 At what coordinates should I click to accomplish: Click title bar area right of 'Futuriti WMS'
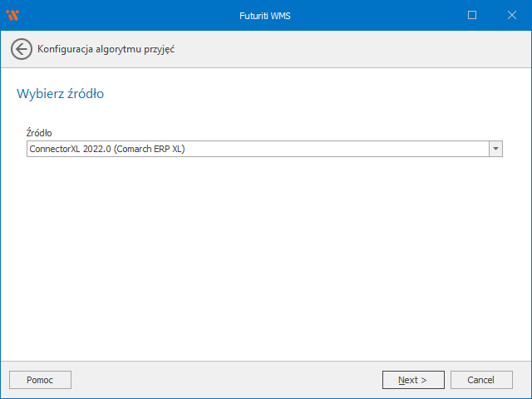(x=374, y=15)
